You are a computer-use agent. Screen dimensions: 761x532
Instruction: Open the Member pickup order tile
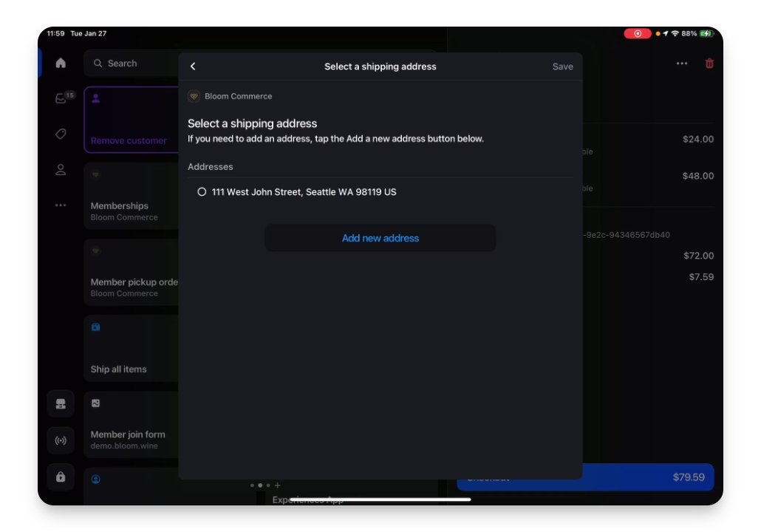132,272
